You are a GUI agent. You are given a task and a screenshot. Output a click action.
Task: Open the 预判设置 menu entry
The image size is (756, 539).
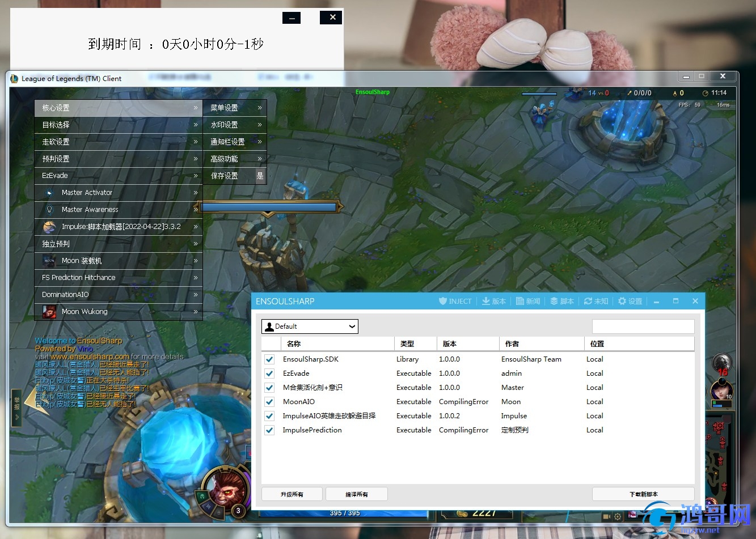pos(119,159)
